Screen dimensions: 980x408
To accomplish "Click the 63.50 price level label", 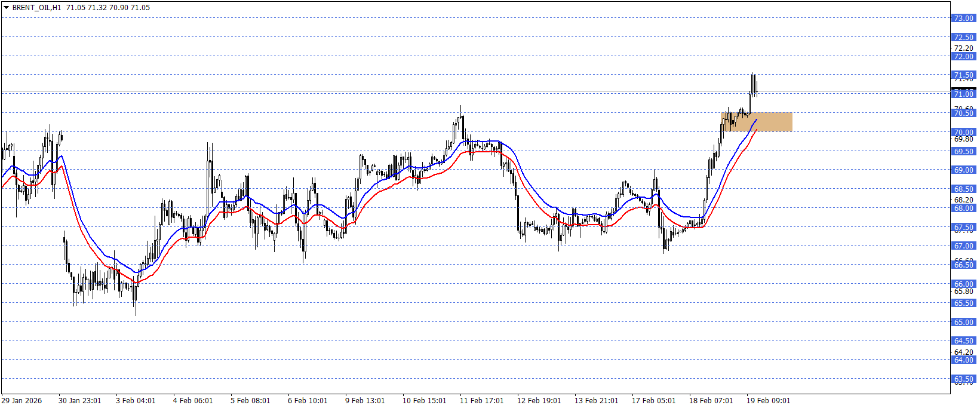I will pos(963,379).
